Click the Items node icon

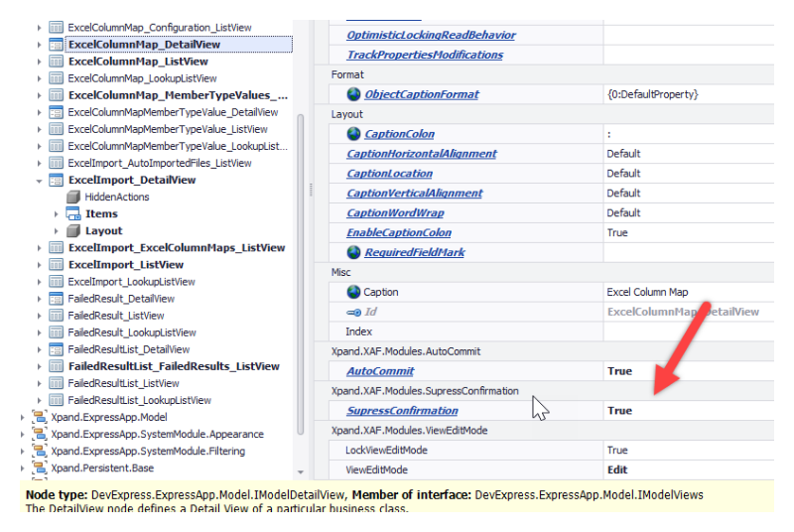(73, 213)
